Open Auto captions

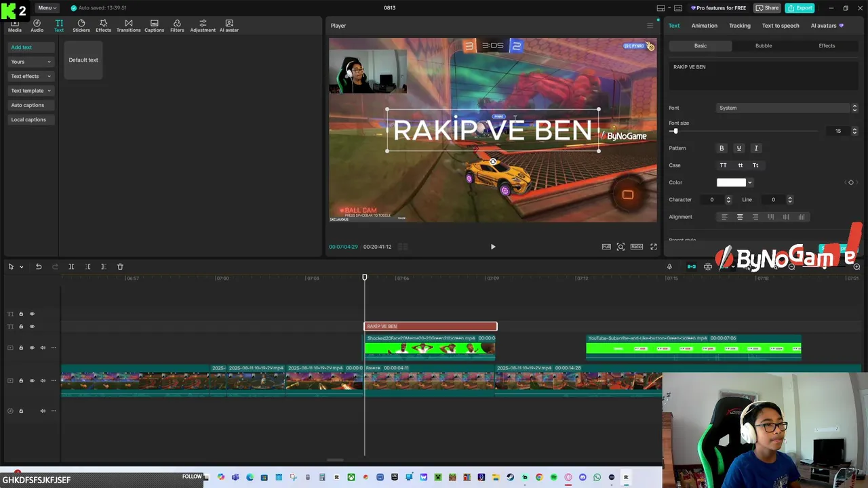coord(31,105)
